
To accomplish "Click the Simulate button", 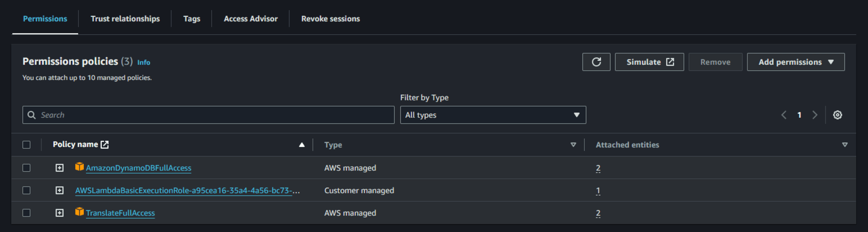I will click(x=649, y=62).
